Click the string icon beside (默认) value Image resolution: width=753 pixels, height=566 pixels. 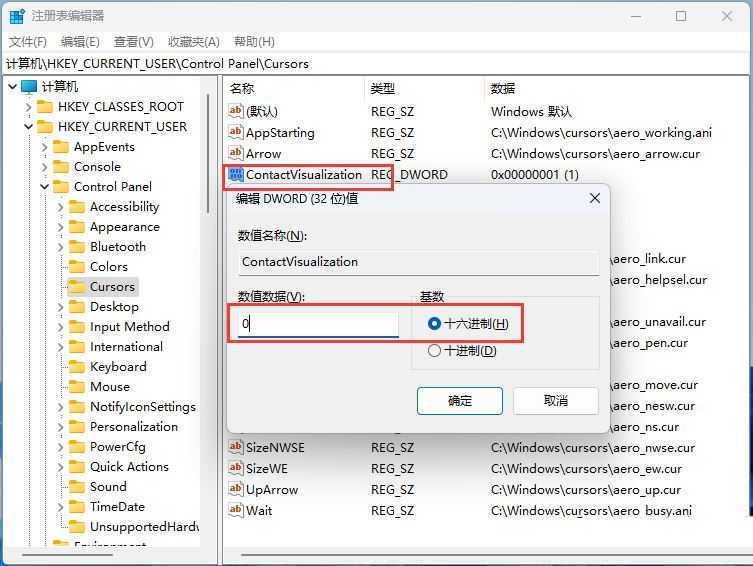(x=235, y=111)
